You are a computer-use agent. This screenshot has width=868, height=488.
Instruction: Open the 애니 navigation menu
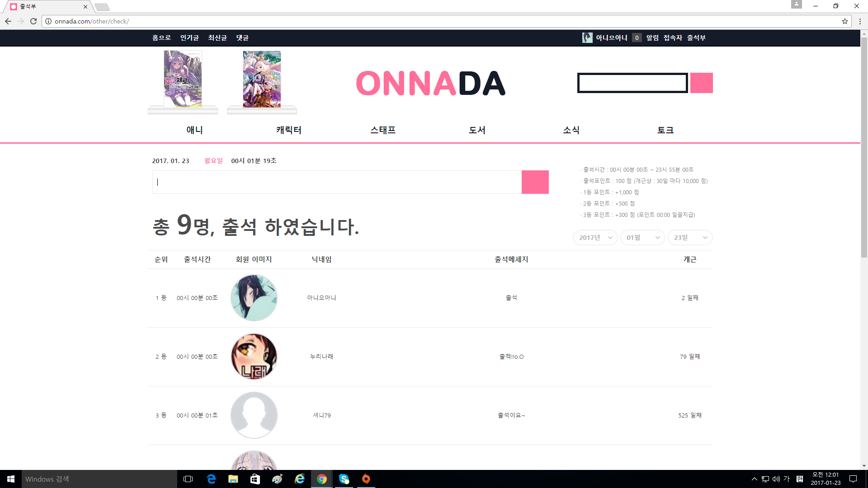pyautogui.click(x=194, y=130)
